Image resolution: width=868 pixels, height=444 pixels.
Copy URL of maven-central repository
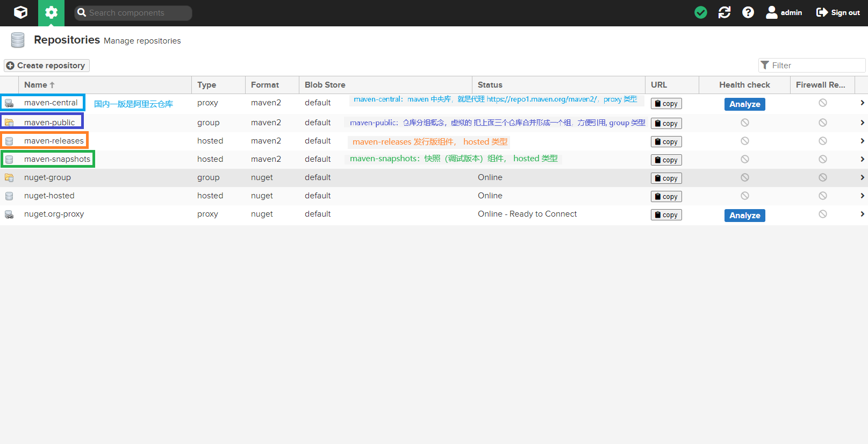pyautogui.click(x=666, y=104)
